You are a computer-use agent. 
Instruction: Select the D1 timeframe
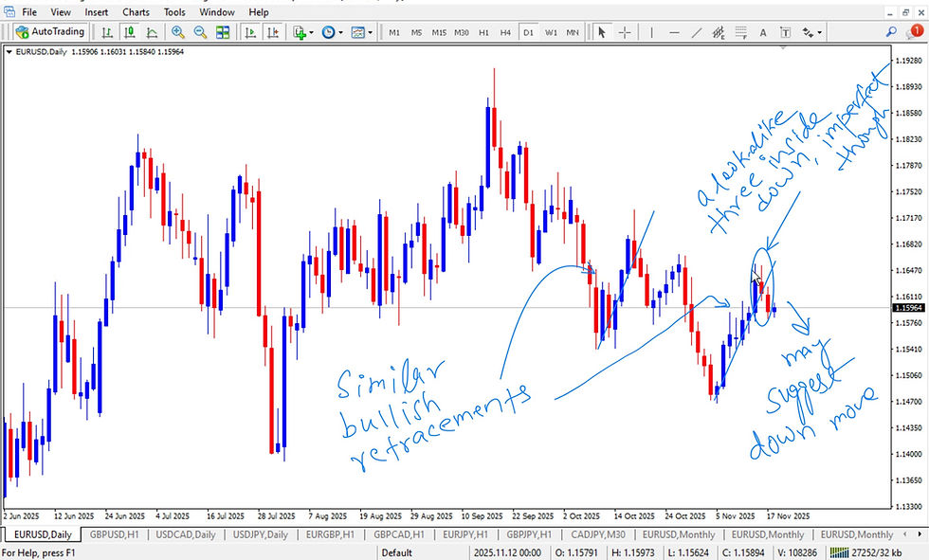528,32
